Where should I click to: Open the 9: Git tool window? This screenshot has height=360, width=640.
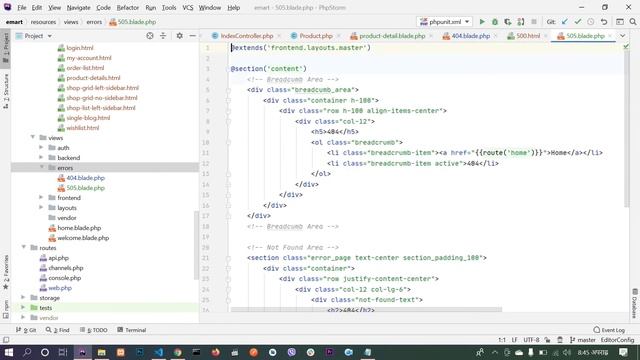point(26,330)
